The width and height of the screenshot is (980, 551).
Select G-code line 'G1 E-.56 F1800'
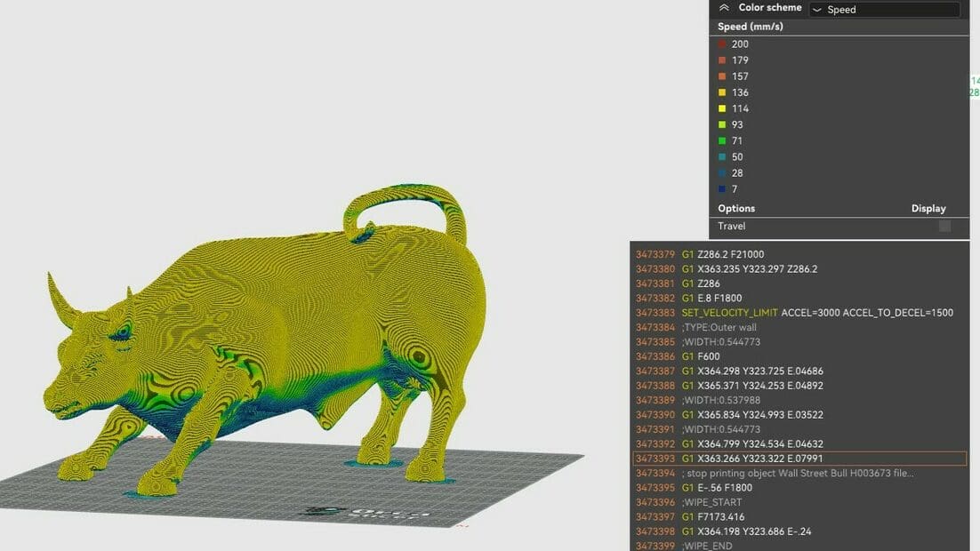[x=800, y=488]
